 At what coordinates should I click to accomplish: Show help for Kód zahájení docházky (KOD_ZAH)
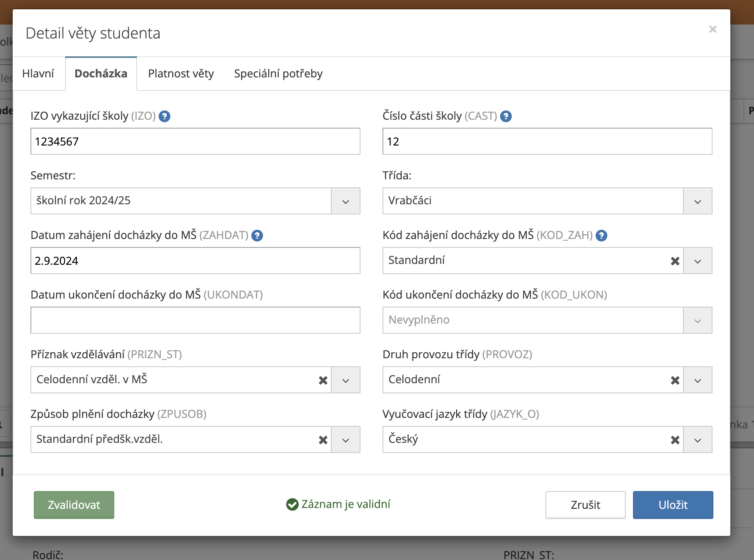[x=601, y=236]
